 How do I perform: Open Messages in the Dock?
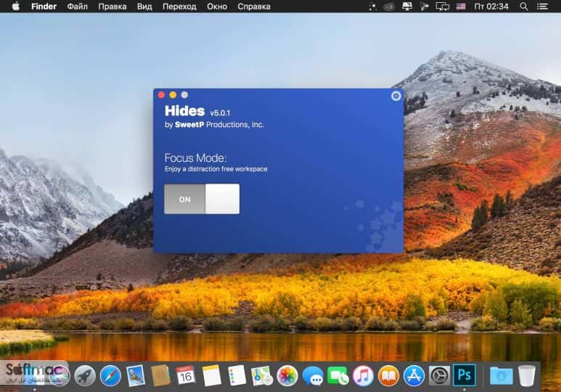point(313,375)
